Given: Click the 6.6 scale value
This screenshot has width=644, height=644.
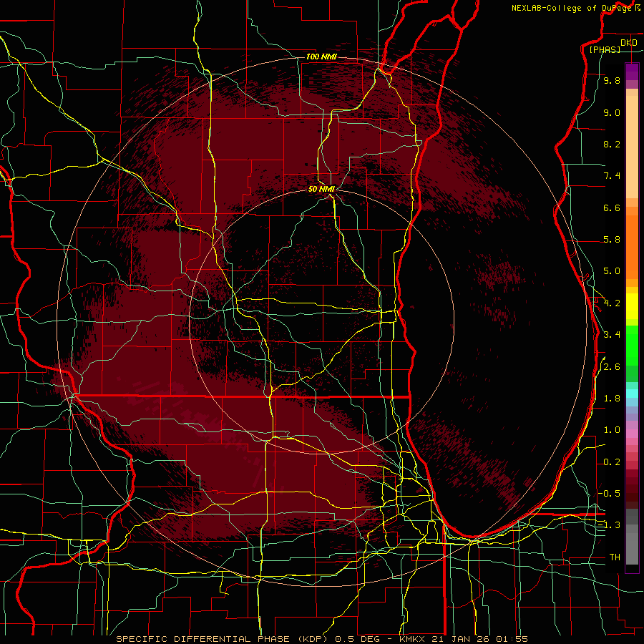Looking at the screenshot, I should tap(612, 208).
